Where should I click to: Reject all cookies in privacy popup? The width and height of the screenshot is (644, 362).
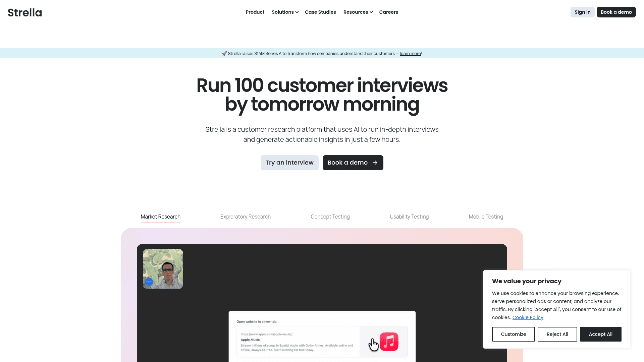point(557,334)
